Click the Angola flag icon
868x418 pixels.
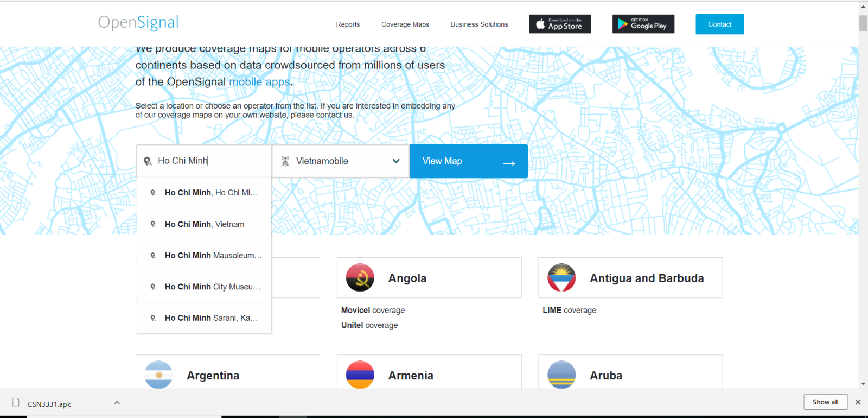click(360, 278)
